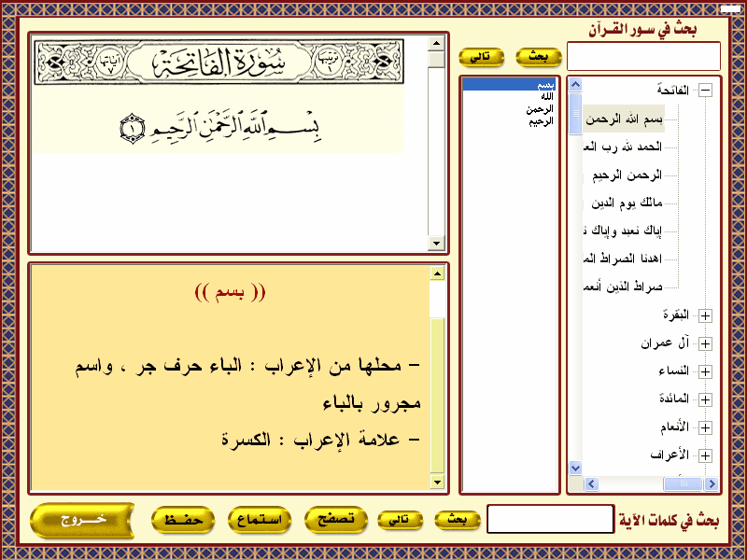The image size is (747, 560).
Task: Select the single word الرحمن in the word list
Action: [x=540, y=109]
